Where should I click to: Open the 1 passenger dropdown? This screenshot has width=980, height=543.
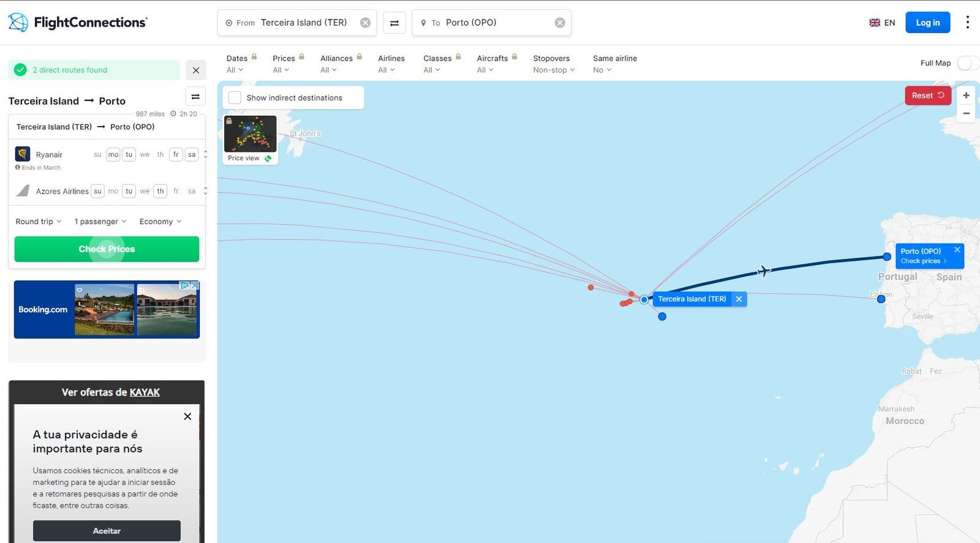[100, 222]
